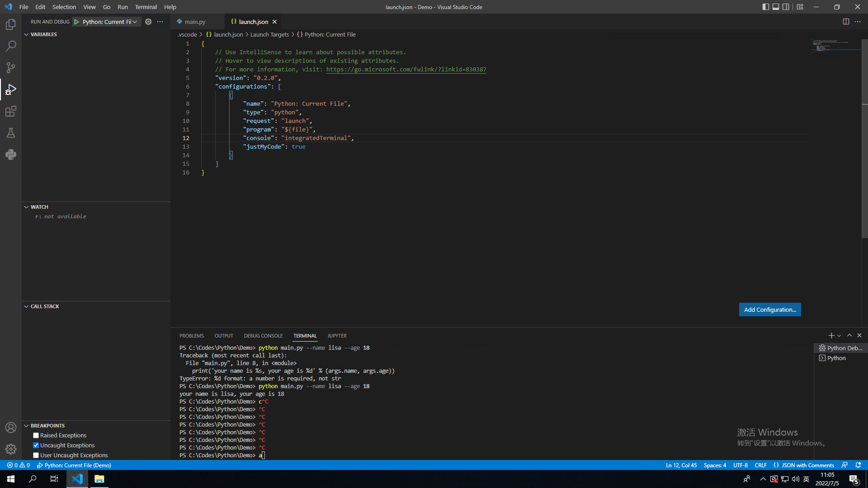Click the Add Configuration button

[x=769, y=310]
